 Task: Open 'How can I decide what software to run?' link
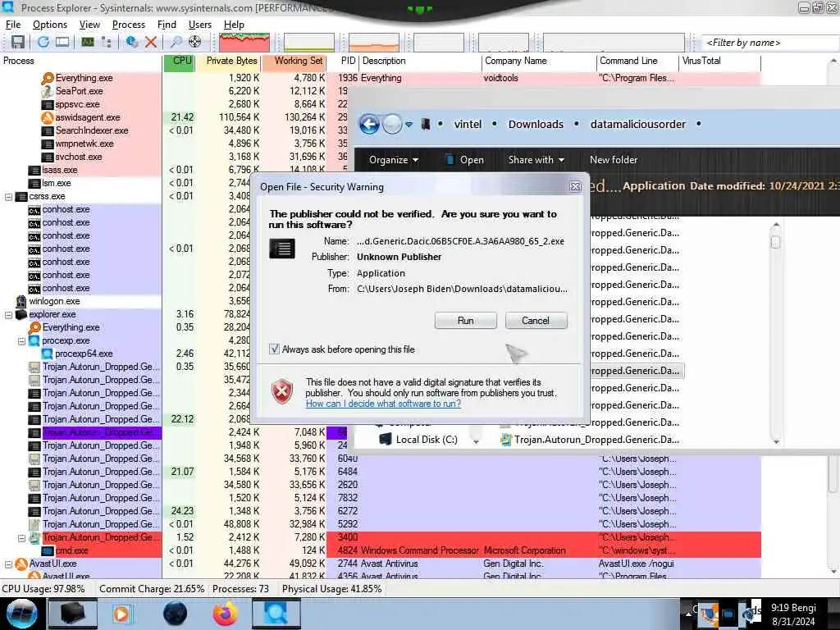pos(383,404)
